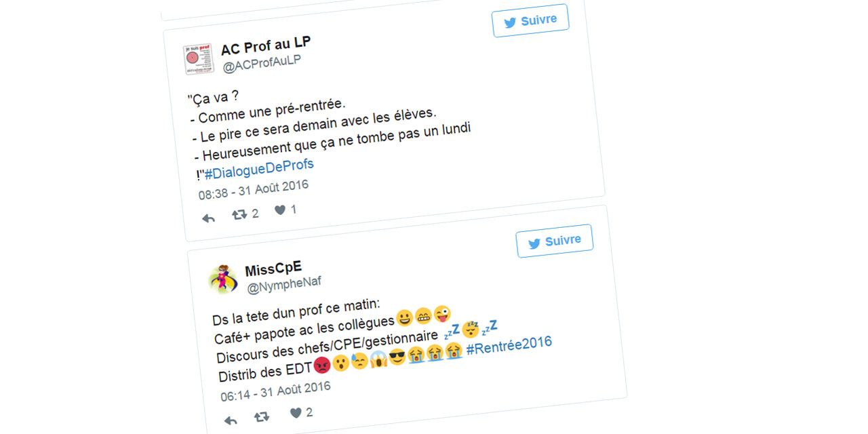Retweet the AC Prof au LP tweet
Screen dimensions: 868x434
(239, 215)
